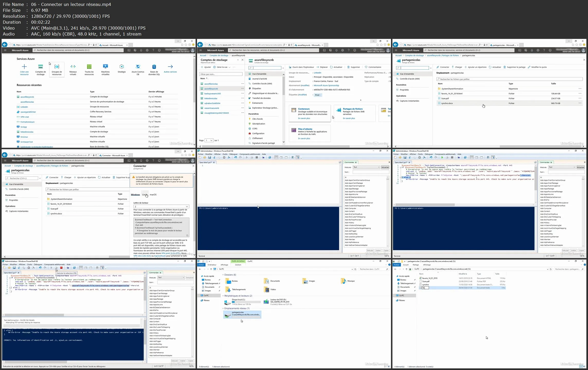
Task: Open the Musique folder in Ce PC window
Action: pyautogui.click(x=348, y=281)
